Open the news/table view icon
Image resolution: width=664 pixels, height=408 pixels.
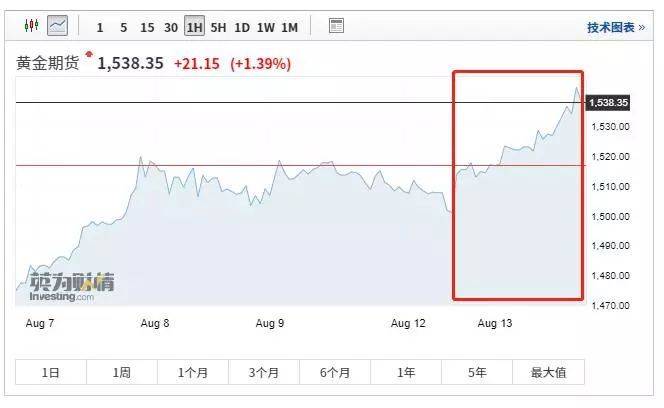[x=336, y=26]
